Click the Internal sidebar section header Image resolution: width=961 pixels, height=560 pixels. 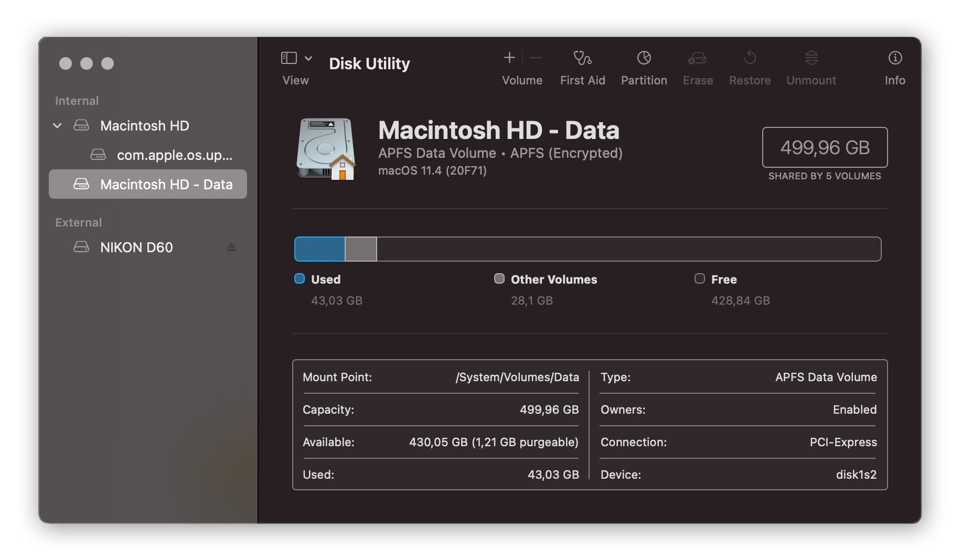click(77, 101)
